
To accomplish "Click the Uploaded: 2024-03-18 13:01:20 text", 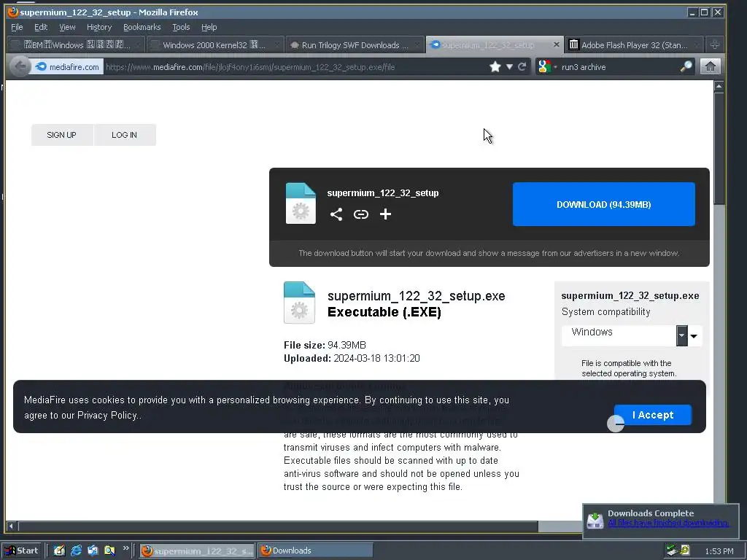I will pos(352,358).
